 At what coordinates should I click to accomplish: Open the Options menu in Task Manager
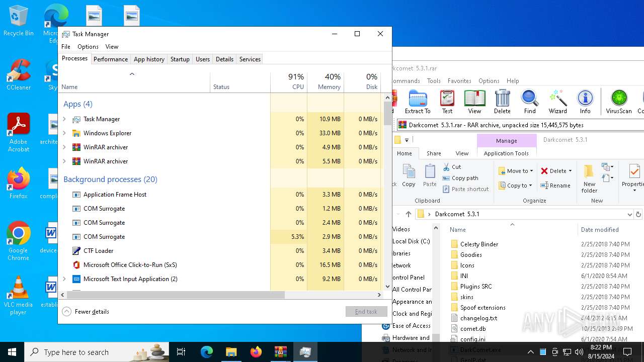88,47
